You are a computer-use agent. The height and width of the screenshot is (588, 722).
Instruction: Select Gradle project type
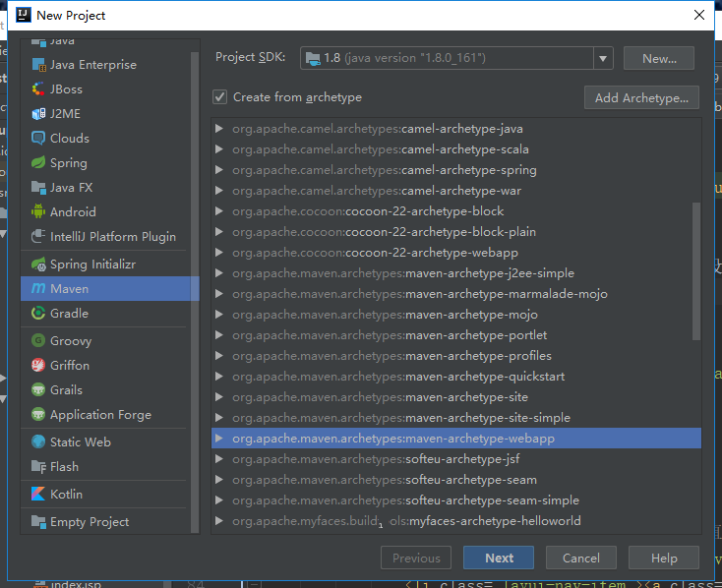tap(105, 314)
